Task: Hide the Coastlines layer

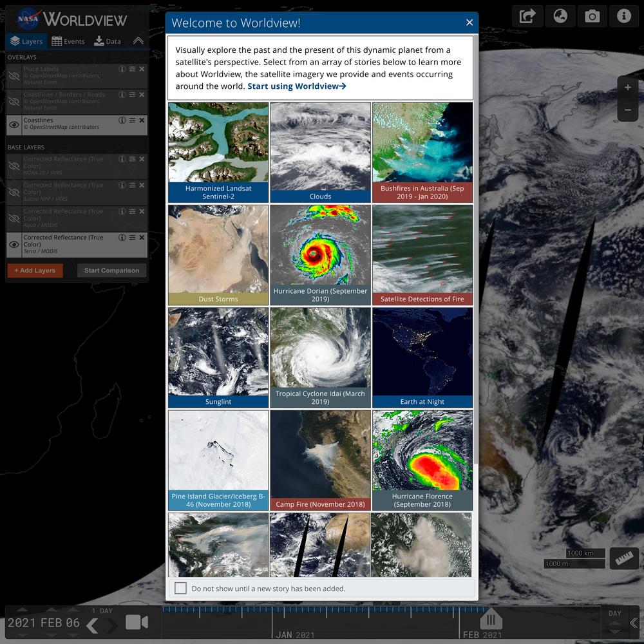Action: (14, 125)
